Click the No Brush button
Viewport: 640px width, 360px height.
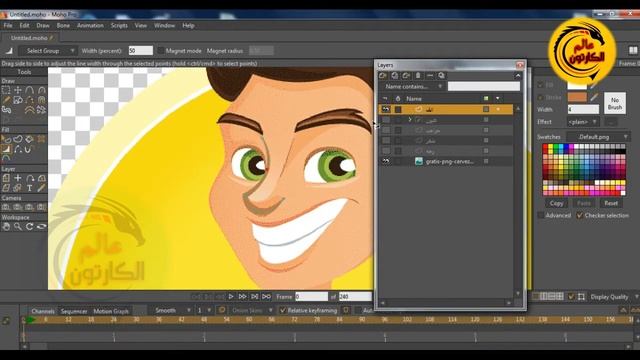(615, 103)
